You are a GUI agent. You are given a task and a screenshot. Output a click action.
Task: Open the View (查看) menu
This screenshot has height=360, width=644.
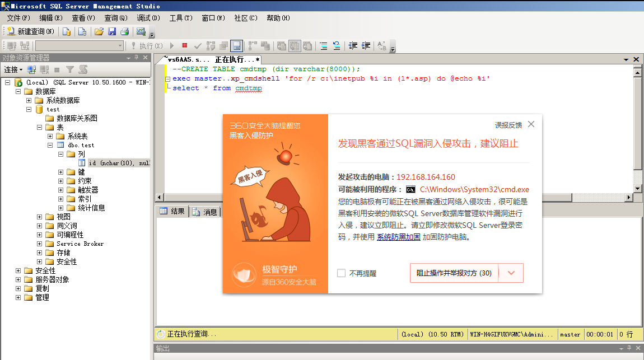83,18
